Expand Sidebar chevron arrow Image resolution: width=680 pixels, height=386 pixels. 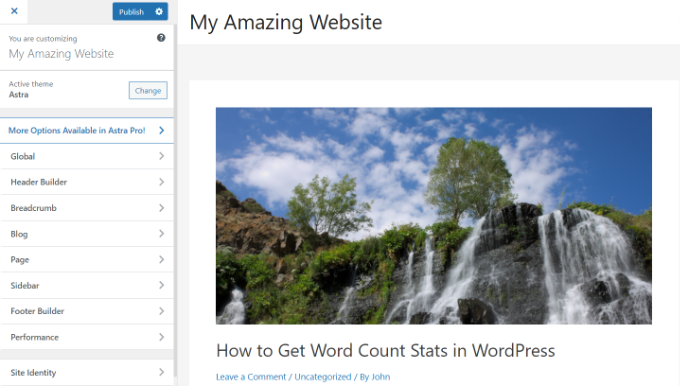(161, 285)
